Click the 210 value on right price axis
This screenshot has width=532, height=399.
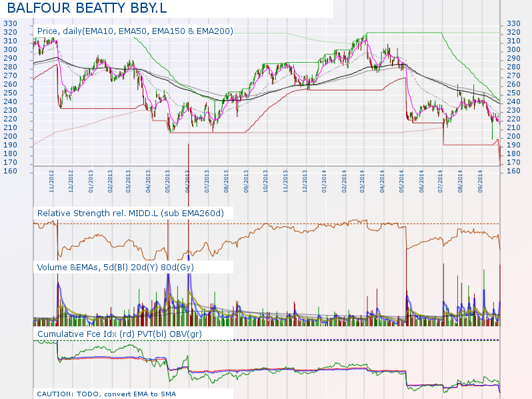[514, 127]
